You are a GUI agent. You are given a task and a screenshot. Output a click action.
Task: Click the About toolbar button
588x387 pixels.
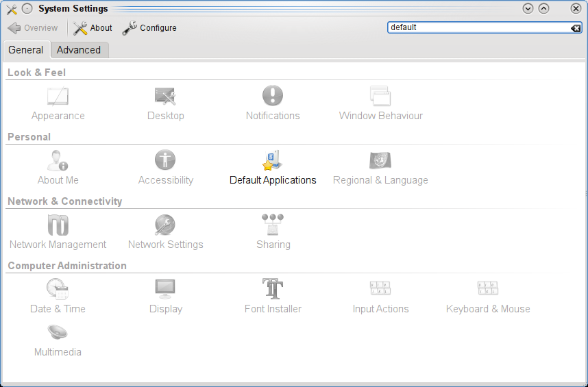point(93,28)
